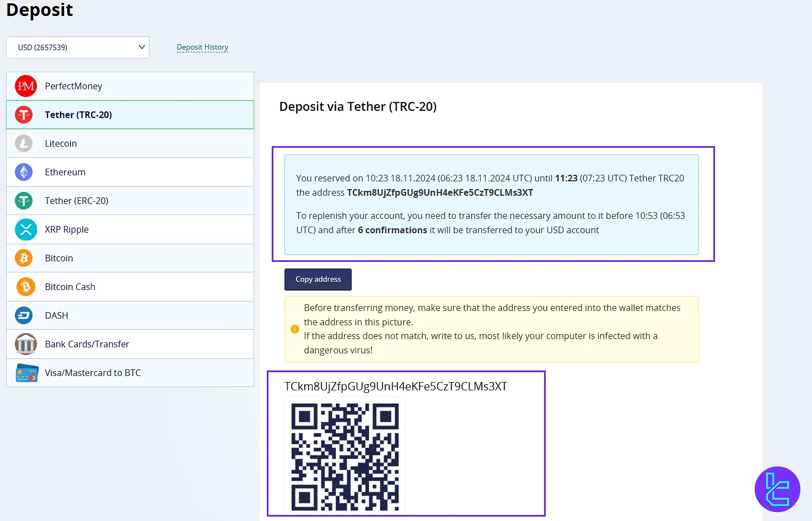
Task: Open the USD (2657539) account dropdown
Action: [x=78, y=47]
